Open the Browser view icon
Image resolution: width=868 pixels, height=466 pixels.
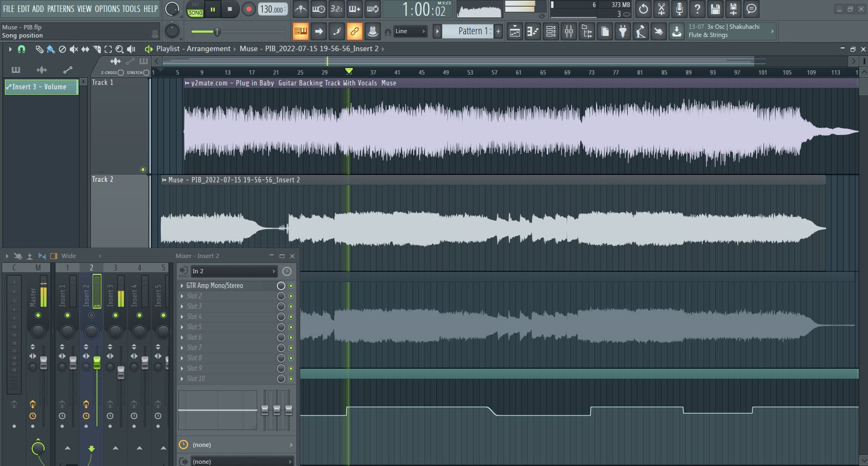tap(587, 32)
